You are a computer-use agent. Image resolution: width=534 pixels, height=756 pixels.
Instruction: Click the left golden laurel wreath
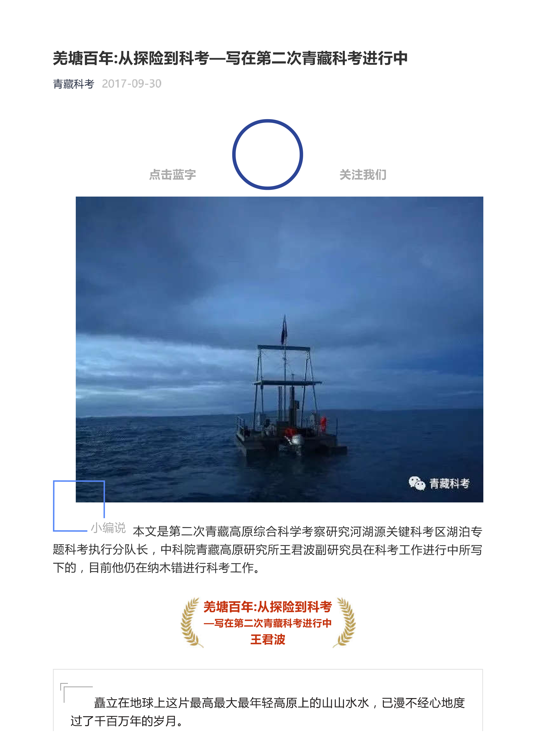coord(192,623)
